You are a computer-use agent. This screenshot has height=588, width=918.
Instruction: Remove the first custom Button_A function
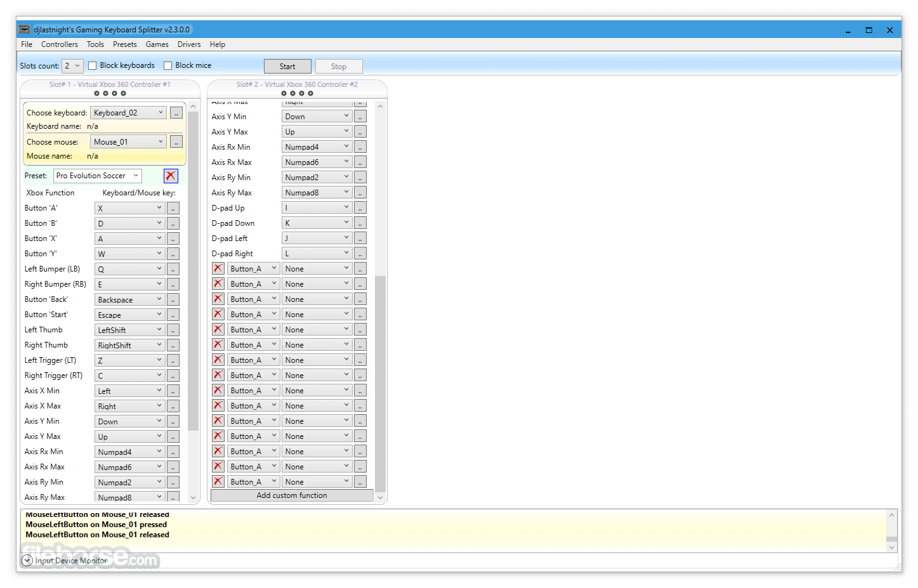pos(218,268)
